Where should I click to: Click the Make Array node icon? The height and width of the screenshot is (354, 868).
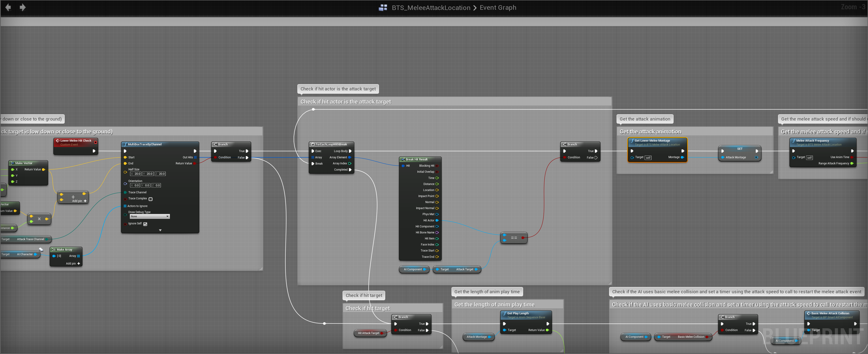point(54,249)
